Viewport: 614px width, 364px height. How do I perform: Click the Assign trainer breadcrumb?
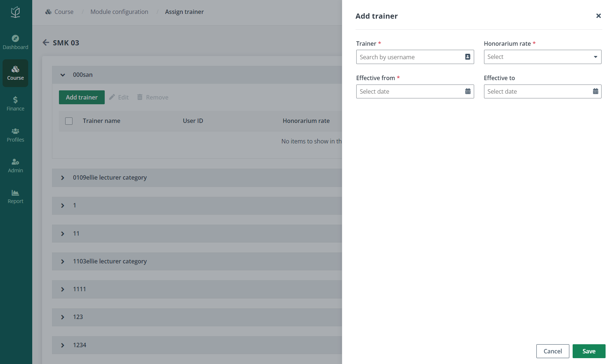point(184,12)
